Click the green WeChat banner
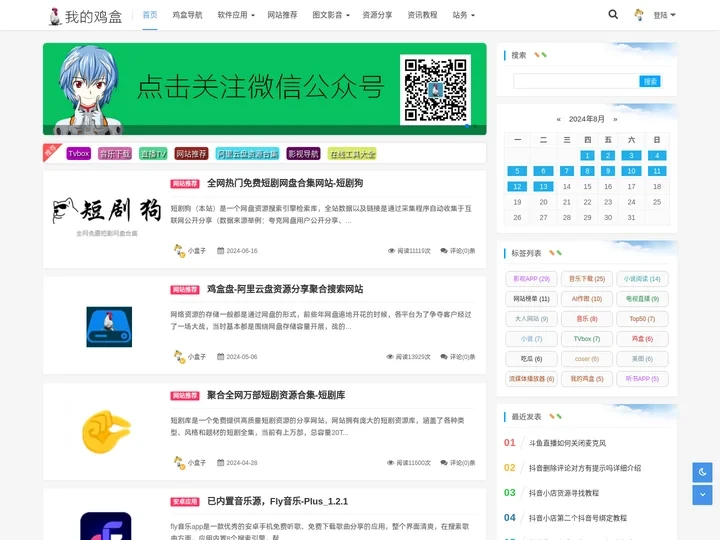Image resolution: width=720 pixels, height=540 pixels. [x=264, y=89]
